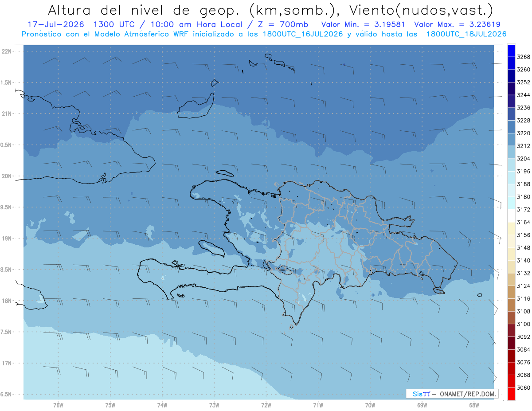This screenshot has height=411, width=532.
Task: Click the 3060 value on the color scale
Action: click(x=524, y=388)
